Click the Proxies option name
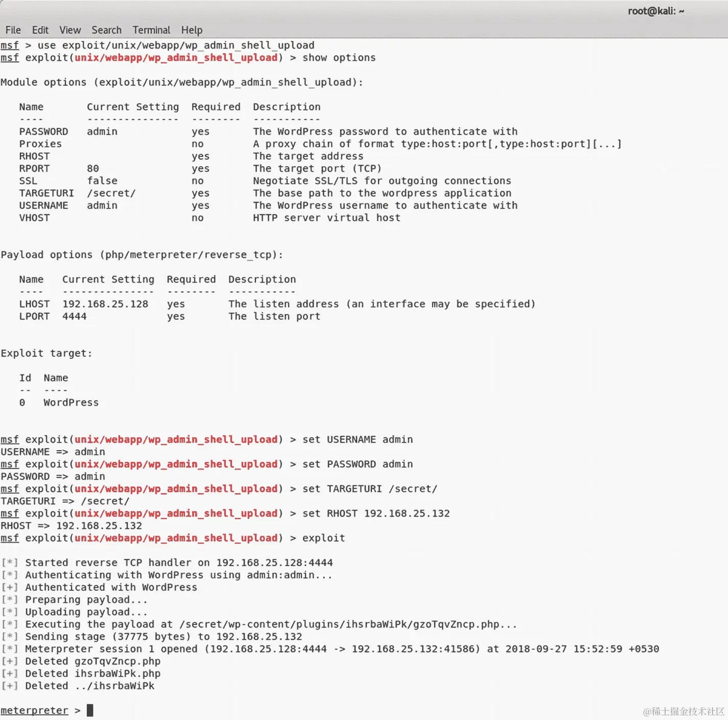 click(40, 144)
